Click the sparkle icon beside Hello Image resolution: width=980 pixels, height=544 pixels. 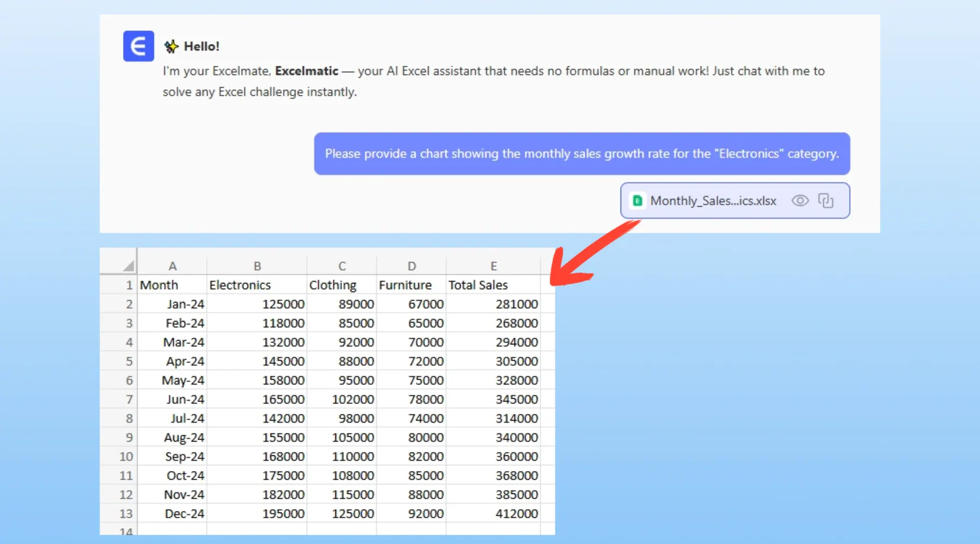click(x=171, y=47)
